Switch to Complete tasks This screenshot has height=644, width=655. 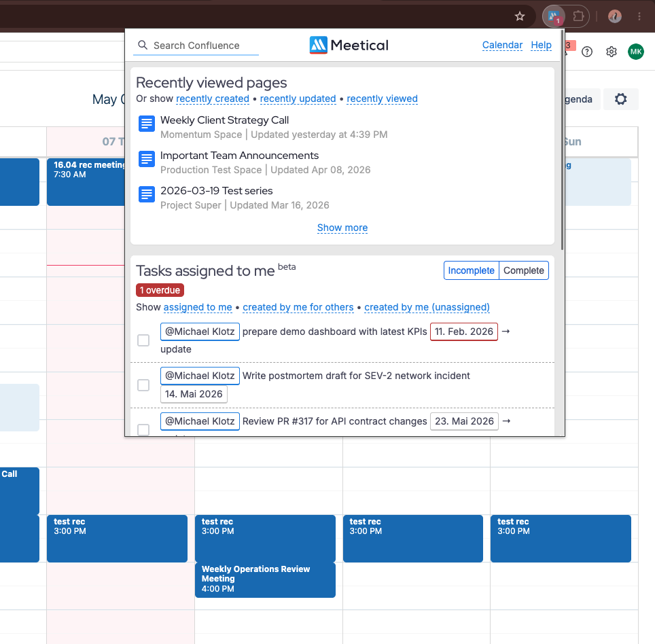[x=523, y=270]
